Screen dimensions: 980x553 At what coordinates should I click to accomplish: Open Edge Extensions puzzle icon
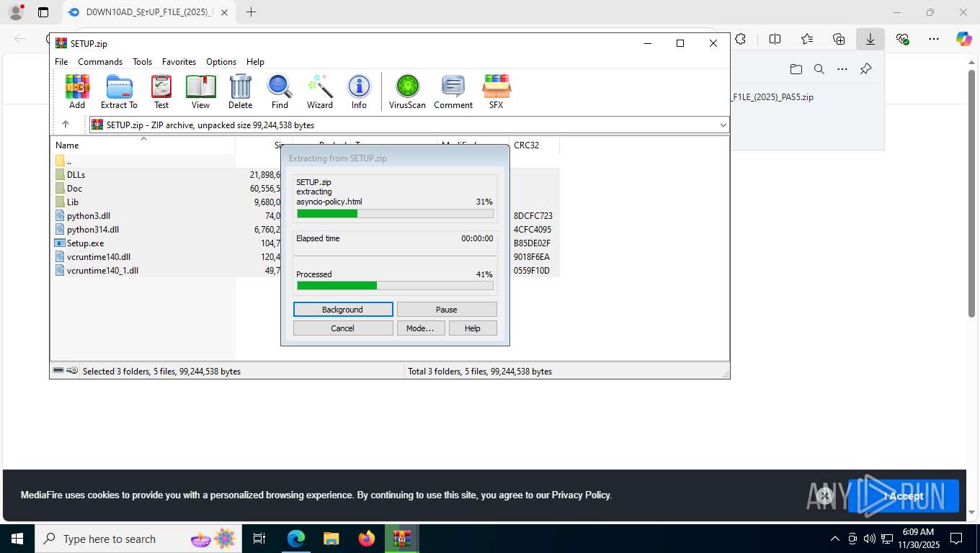coord(740,40)
